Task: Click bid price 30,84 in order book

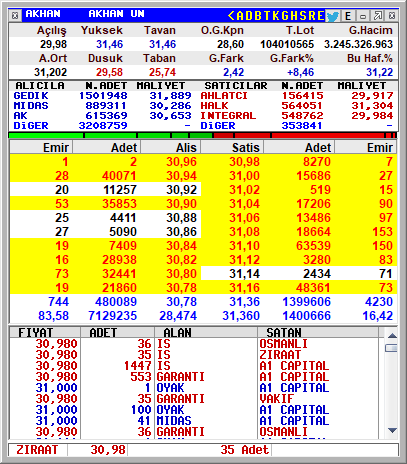Action: tap(182, 246)
